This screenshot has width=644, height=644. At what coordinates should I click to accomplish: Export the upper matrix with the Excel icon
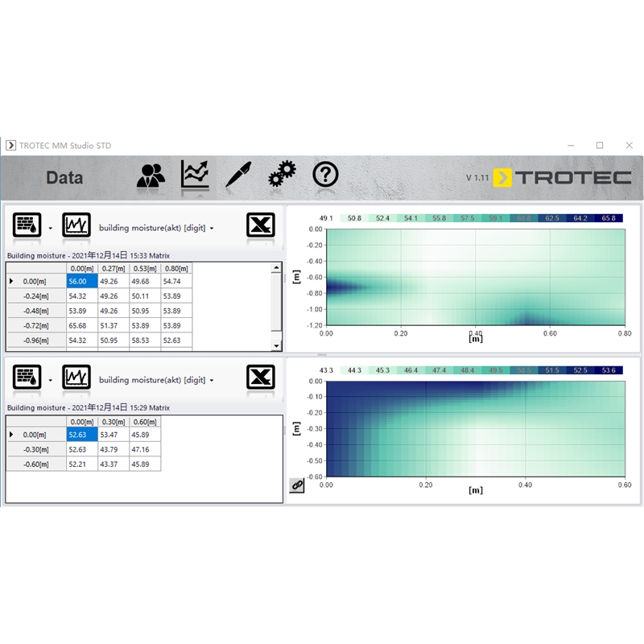click(260, 226)
